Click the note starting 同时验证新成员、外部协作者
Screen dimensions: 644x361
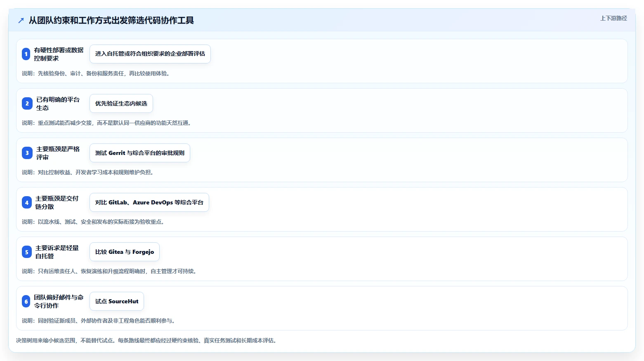[99, 321]
